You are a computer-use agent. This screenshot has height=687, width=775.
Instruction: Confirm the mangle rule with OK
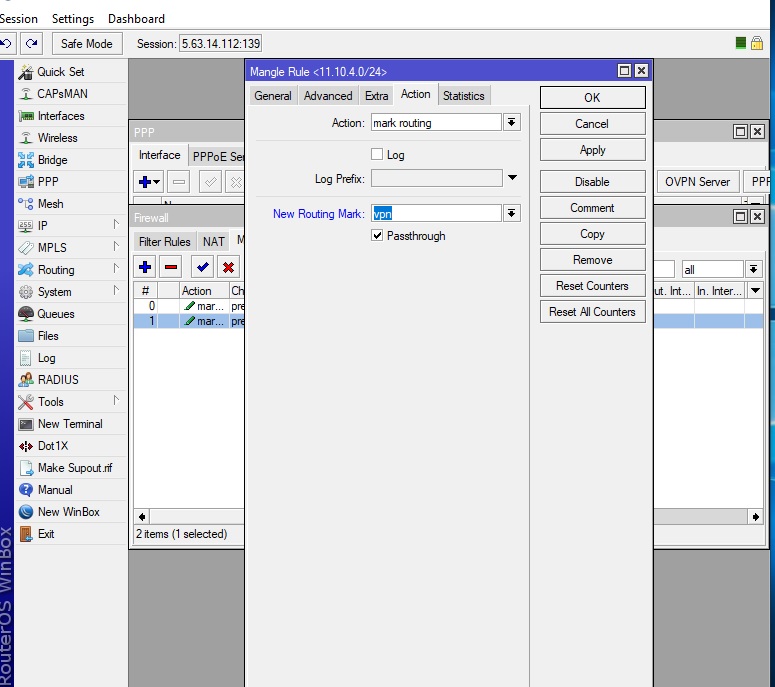[x=592, y=97]
